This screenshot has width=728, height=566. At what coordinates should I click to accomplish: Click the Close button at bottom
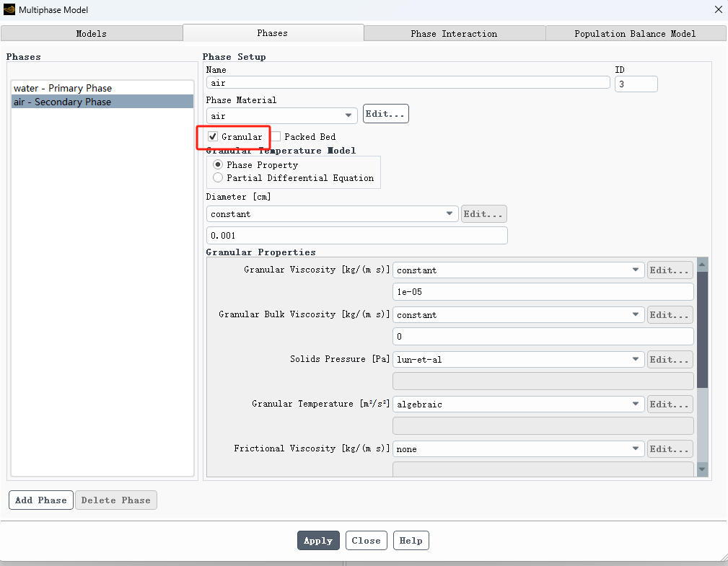[366, 541]
